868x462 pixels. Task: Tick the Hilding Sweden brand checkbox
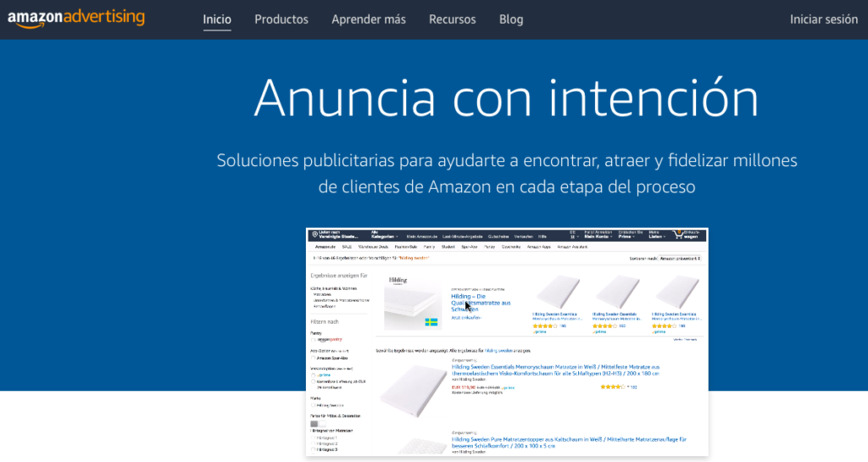pos(313,405)
